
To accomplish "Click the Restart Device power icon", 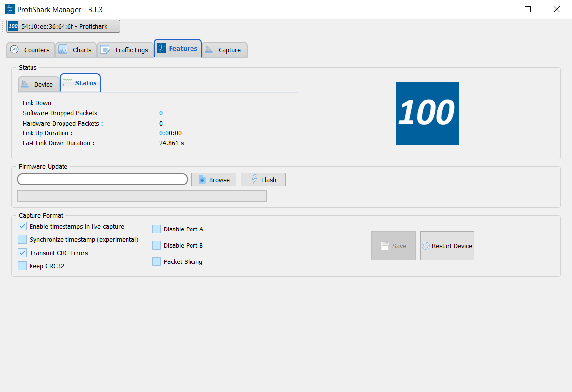I will pos(425,246).
